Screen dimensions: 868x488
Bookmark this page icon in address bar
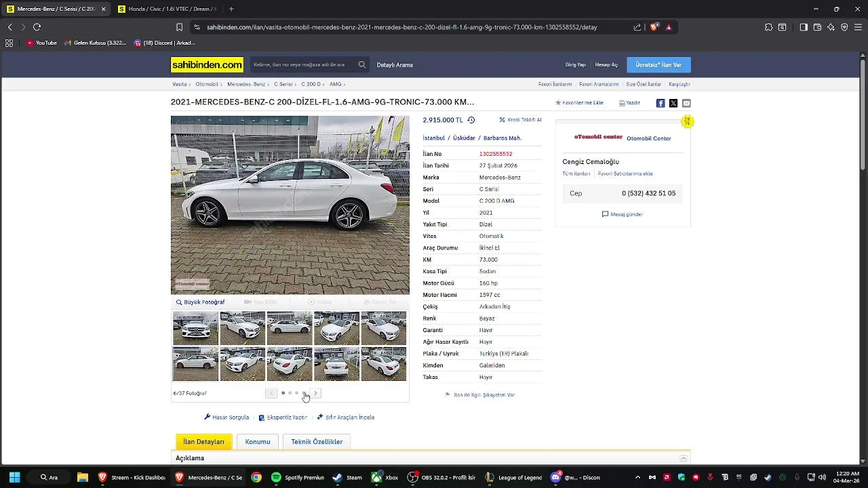pyautogui.click(x=179, y=27)
